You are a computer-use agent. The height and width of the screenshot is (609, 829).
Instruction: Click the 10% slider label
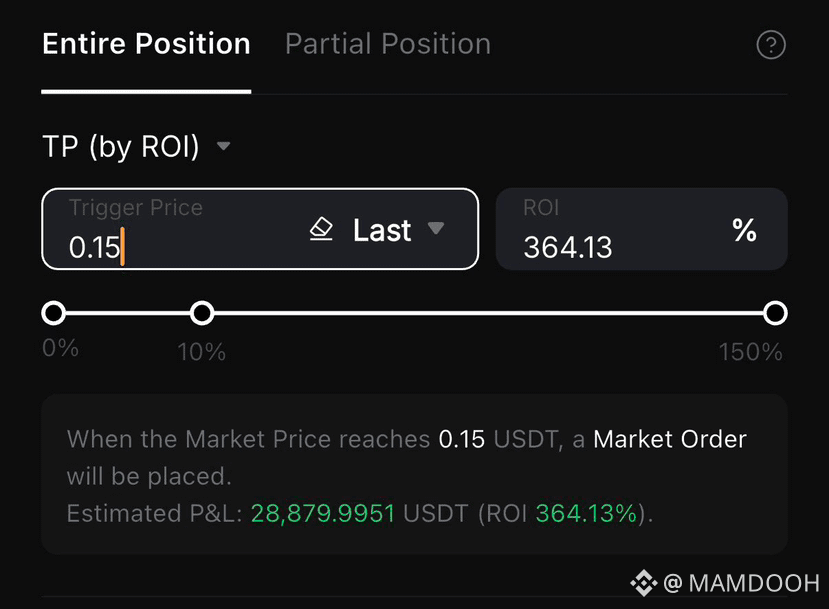click(x=201, y=352)
